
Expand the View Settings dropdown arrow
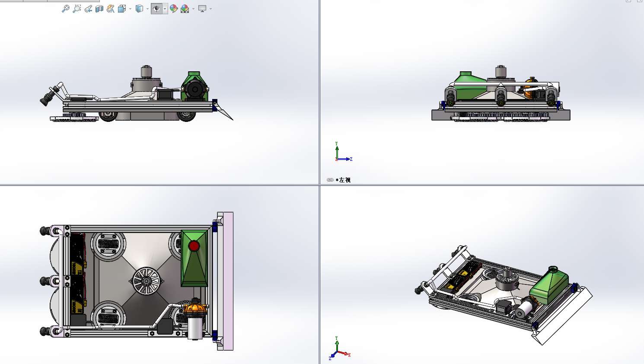click(x=210, y=9)
